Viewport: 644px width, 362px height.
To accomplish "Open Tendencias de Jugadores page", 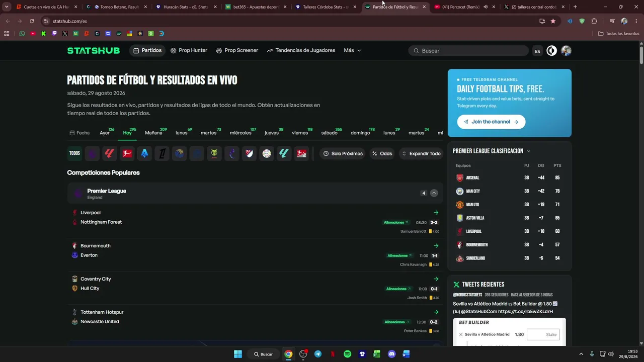I will coord(301,50).
